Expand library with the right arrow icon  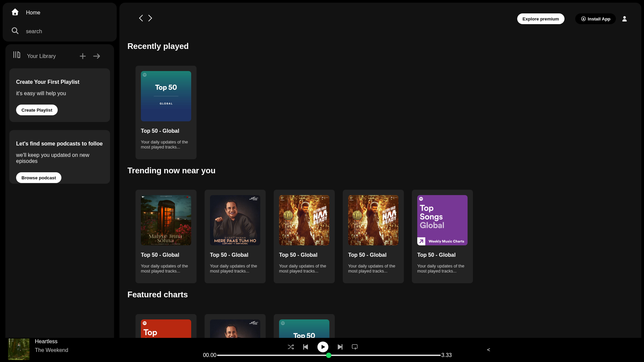(97, 56)
